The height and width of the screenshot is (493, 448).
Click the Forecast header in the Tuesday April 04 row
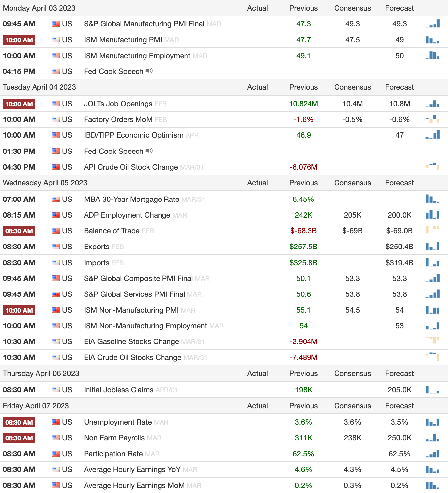tap(400, 87)
